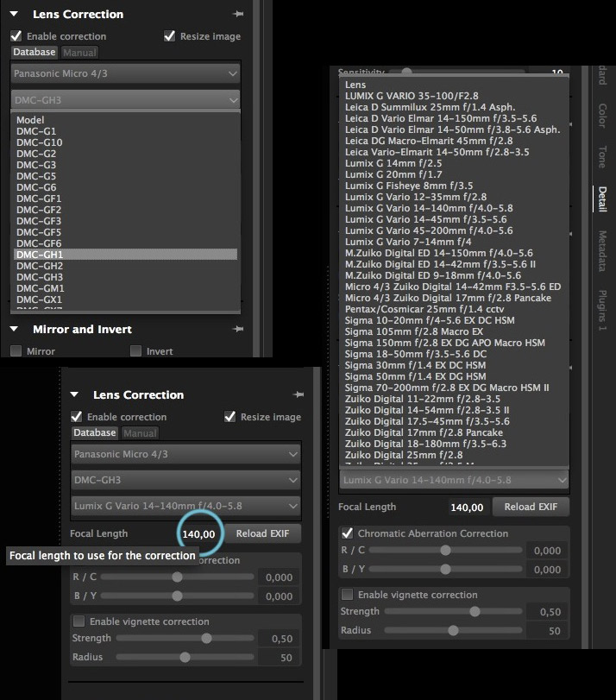Open DMC-GH3 model dropdown in lower panel
Viewport: 616px width, 700px height.
tap(185, 481)
